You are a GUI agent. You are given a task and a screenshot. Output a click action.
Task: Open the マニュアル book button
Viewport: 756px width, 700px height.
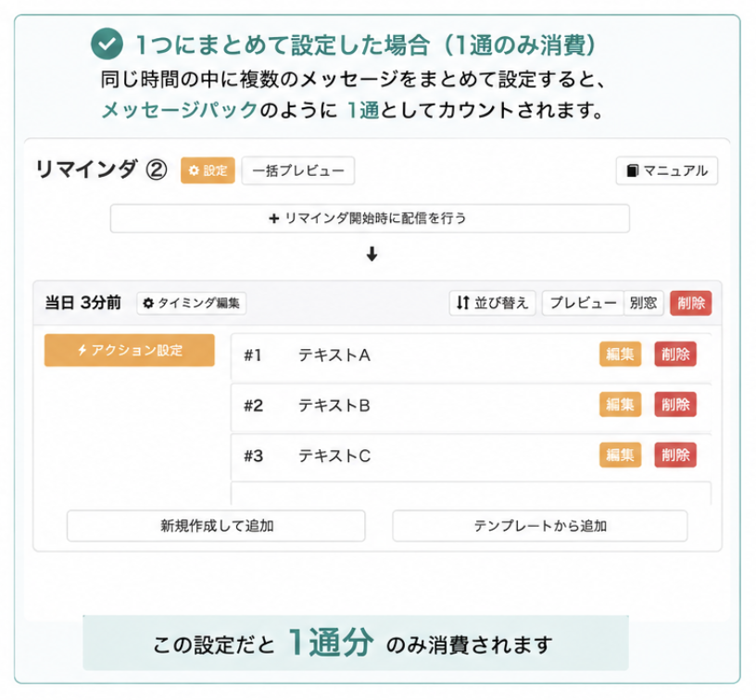pyautogui.click(x=667, y=170)
